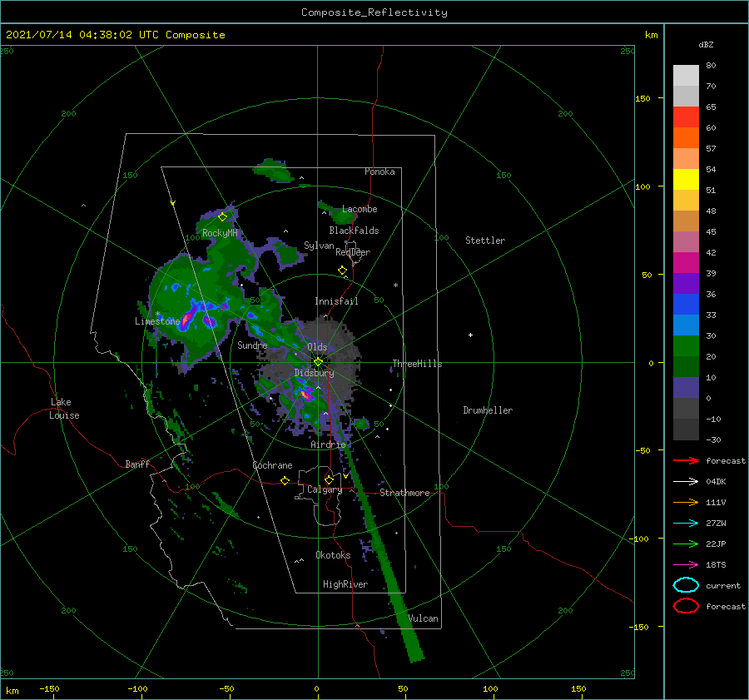Click the Calgary city label

pos(325,489)
